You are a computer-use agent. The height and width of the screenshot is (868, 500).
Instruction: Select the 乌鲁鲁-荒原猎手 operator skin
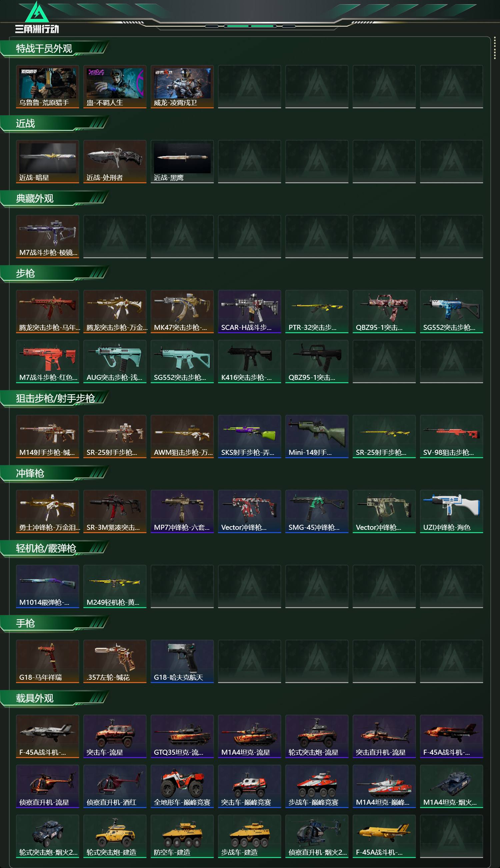point(47,87)
